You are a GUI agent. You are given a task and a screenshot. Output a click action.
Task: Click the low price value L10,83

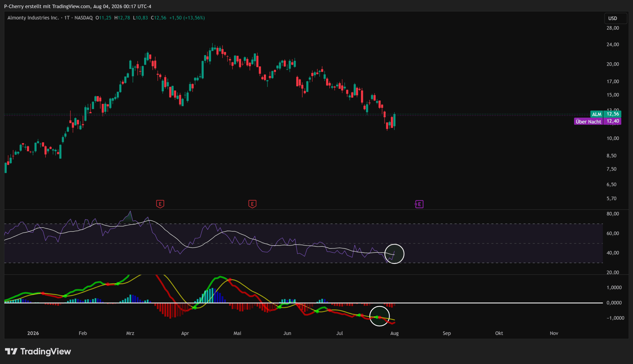pos(140,18)
